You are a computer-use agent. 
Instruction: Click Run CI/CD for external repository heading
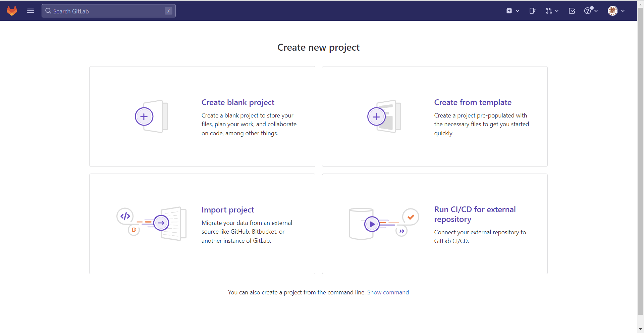pos(475,214)
